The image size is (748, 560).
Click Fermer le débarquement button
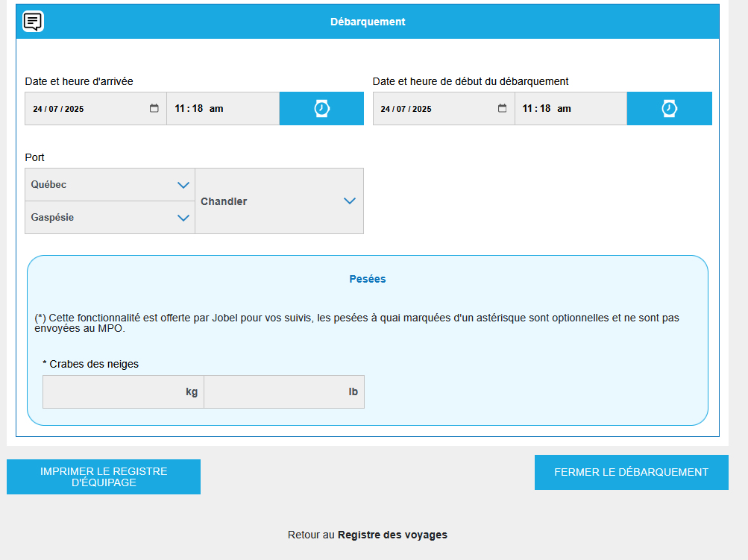631,472
